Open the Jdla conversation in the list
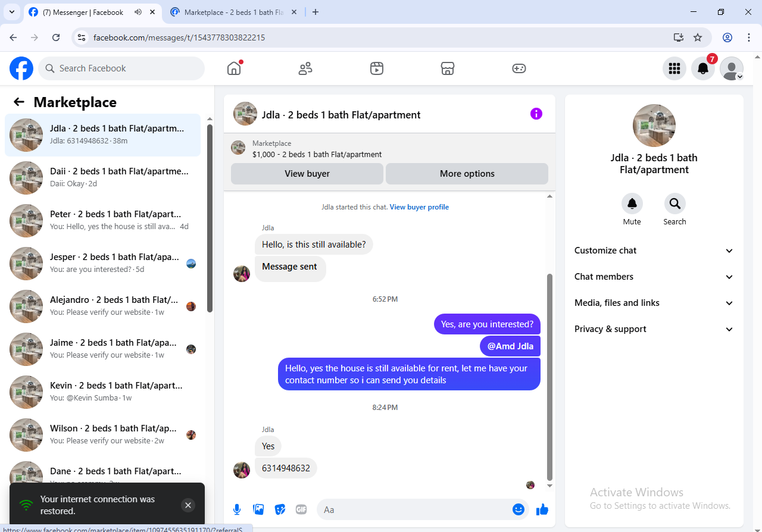The width and height of the screenshot is (762, 532). coord(103,135)
